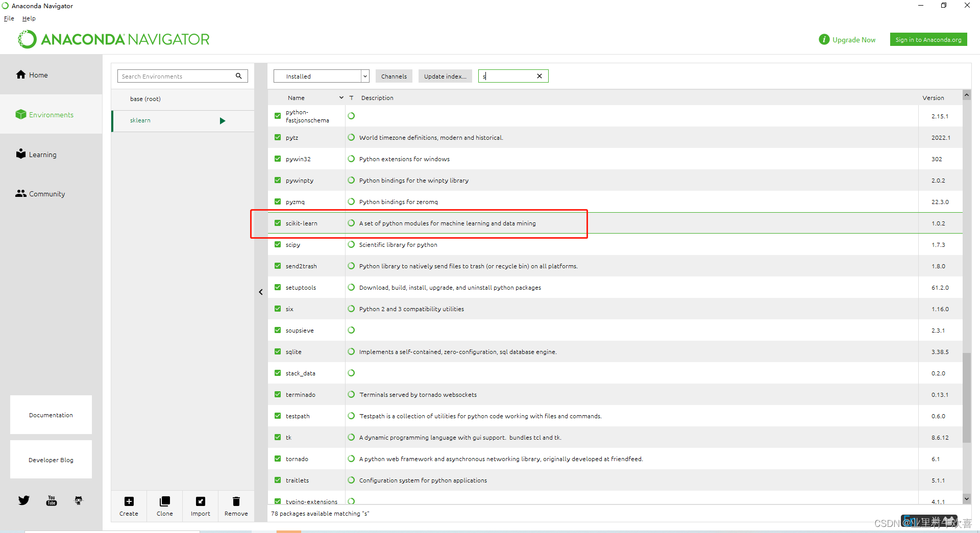
Task: Toggle the traitlets package checkbox
Action: (278, 480)
